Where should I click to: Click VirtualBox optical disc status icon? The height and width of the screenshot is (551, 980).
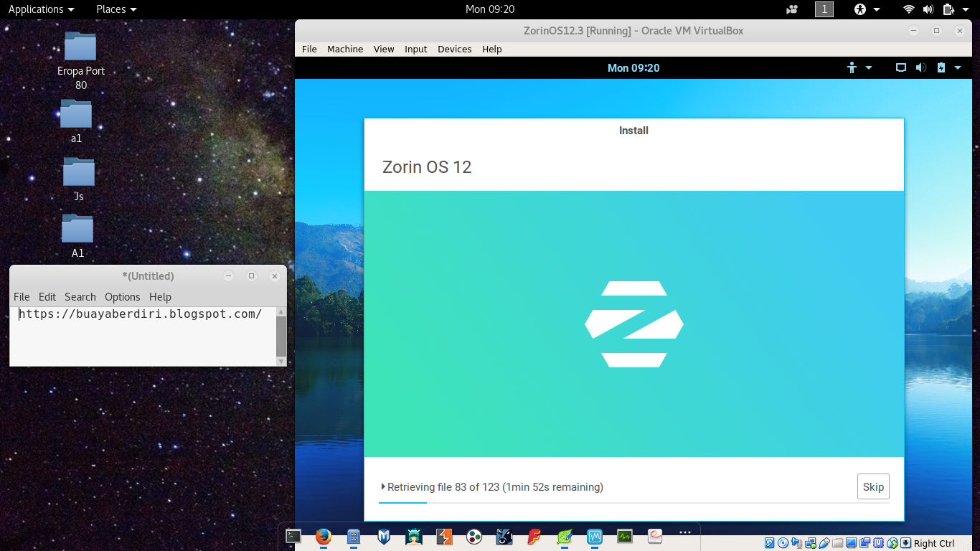click(783, 543)
